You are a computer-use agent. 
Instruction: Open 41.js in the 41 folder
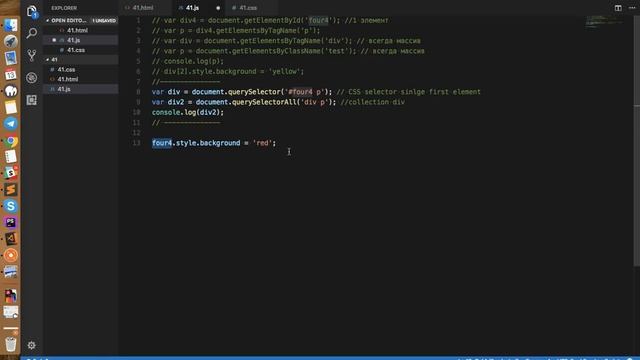click(81, 89)
